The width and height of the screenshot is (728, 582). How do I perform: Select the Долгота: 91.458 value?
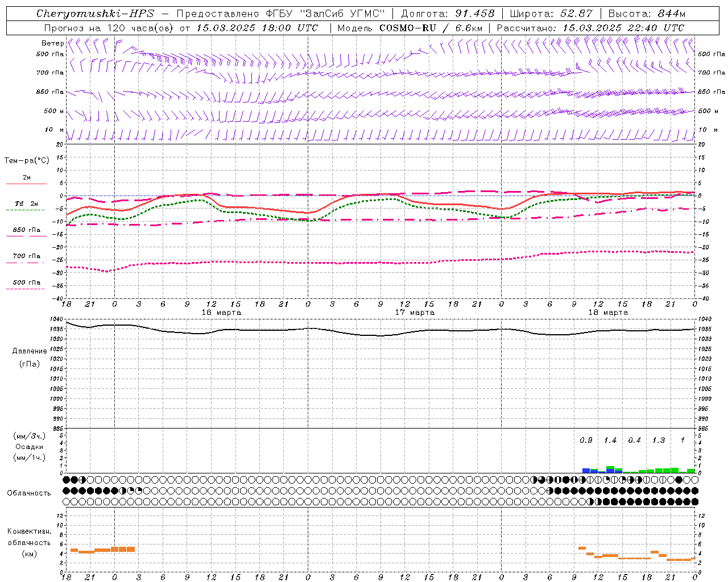pyautogui.click(x=448, y=14)
